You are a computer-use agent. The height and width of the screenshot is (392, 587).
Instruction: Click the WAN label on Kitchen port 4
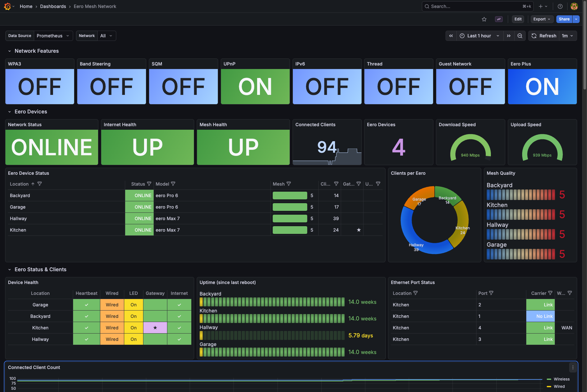[567, 328]
